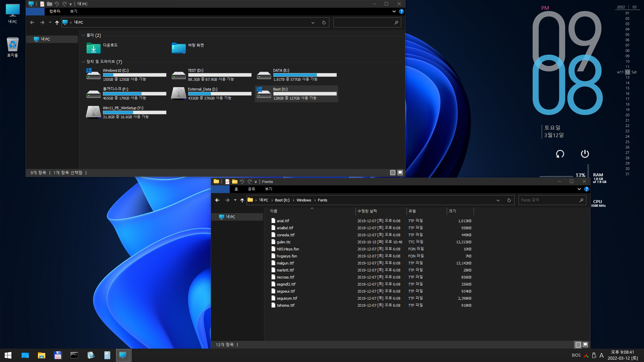Collapse the 장치 및 드라이브 (7) group
The width and height of the screenshot is (644, 362).
83,62
